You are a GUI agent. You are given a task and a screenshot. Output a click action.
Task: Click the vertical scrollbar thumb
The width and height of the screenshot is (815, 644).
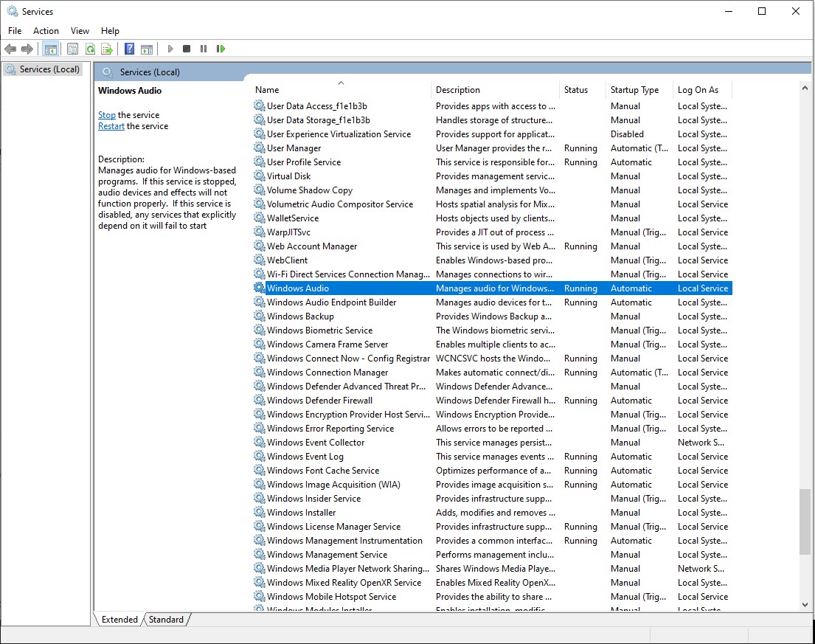click(805, 522)
